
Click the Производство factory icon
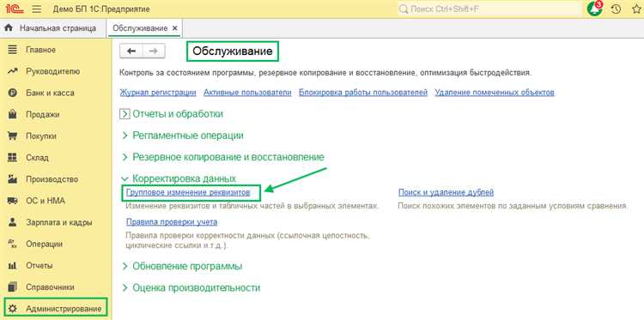coord(13,179)
